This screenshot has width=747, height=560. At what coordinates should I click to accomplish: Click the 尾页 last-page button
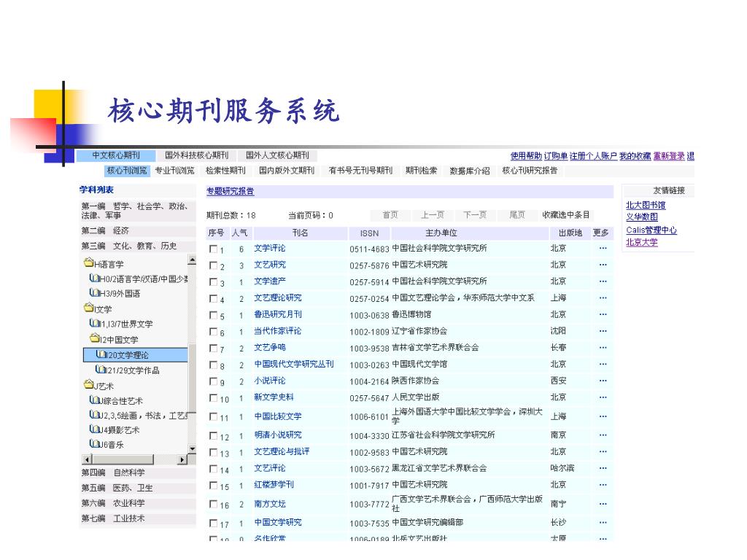pos(517,215)
